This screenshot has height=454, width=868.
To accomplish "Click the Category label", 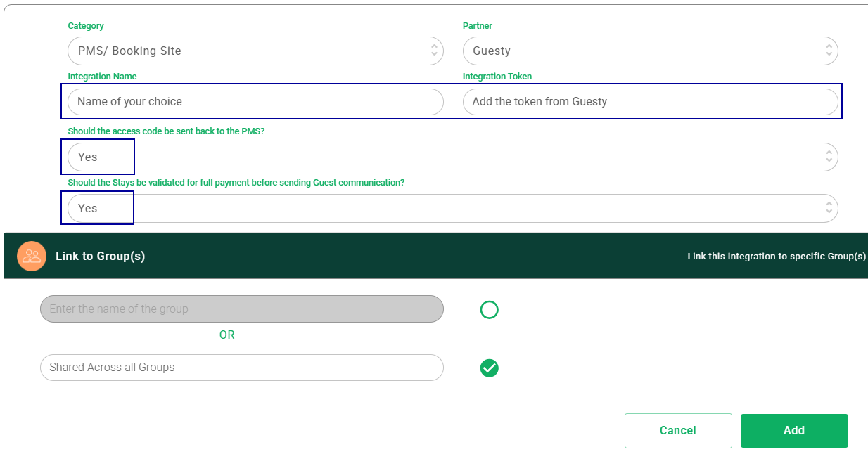I will coord(86,26).
